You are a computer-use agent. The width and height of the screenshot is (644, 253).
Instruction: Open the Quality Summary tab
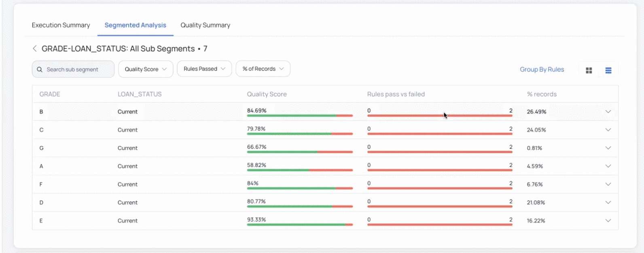pos(205,25)
